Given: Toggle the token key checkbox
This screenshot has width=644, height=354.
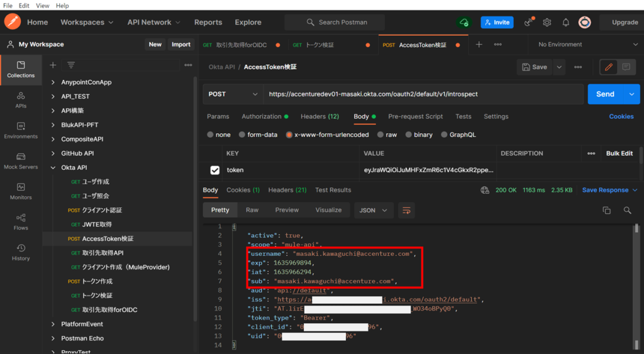Looking at the screenshot, I should click(x=215, y=170).
